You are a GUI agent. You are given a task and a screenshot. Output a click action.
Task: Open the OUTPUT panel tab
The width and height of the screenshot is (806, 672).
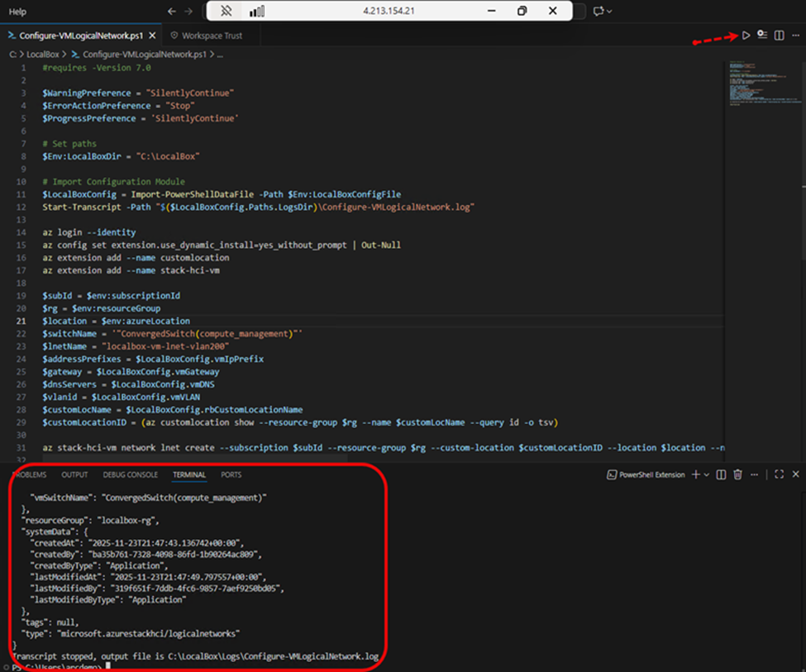(74, 474)
